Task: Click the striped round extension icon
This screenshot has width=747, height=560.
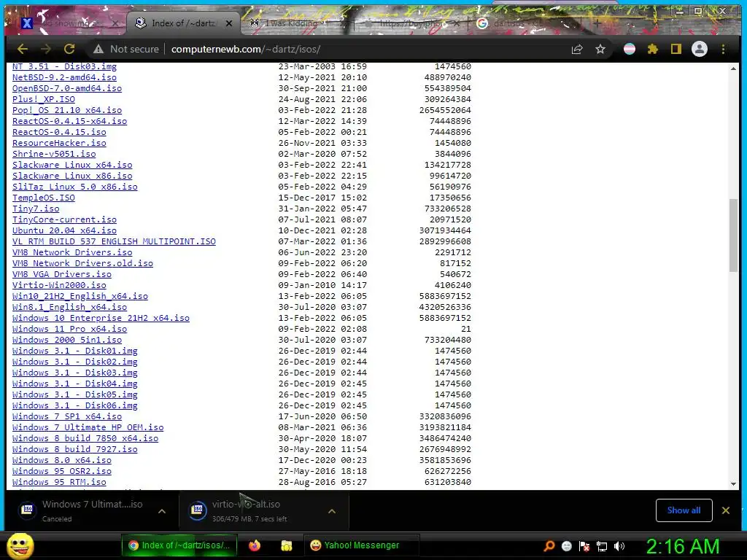Action: 630,49
